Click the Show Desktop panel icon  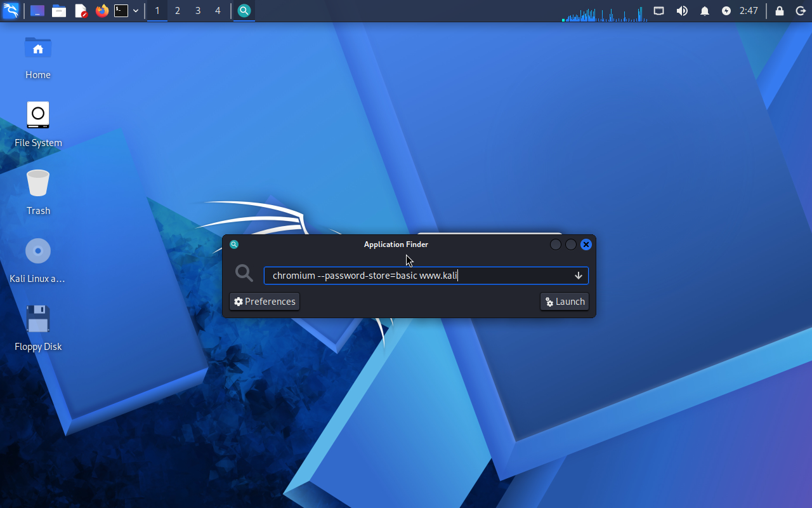(x=37, y=11)
